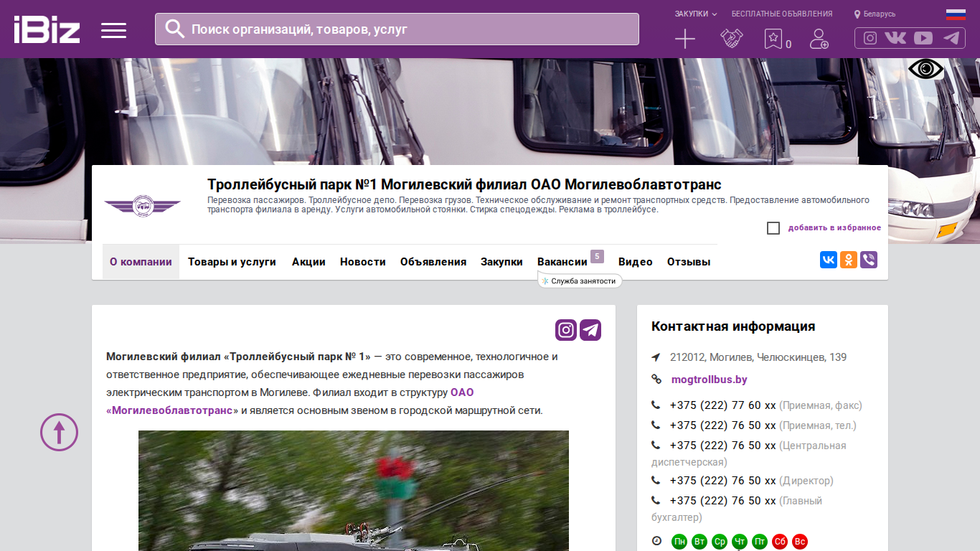Image resolution: width=980 pixels, height=551 pixels.
Task: Switch language via Russian flag
Action: [x=956, y=14]
